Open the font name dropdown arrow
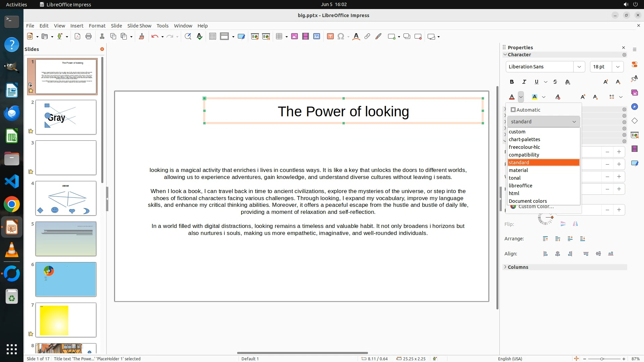The width and height of the screenshot is (644, 362). (x=579, y=67)
